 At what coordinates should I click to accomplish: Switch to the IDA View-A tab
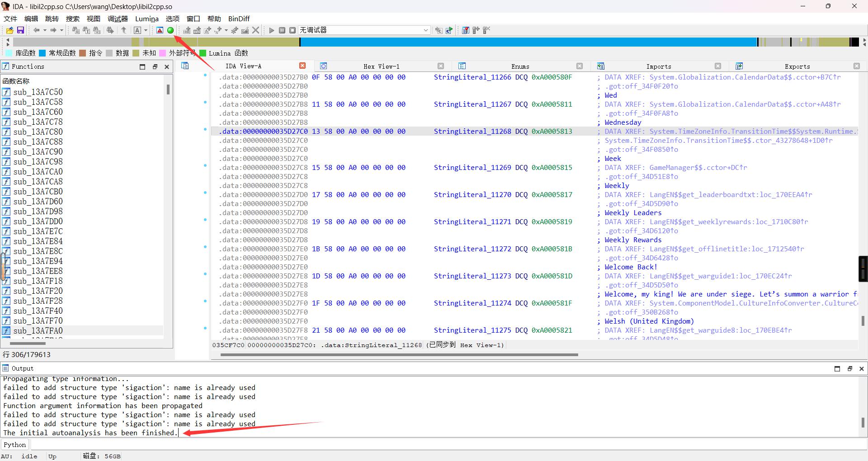(243, 66)
